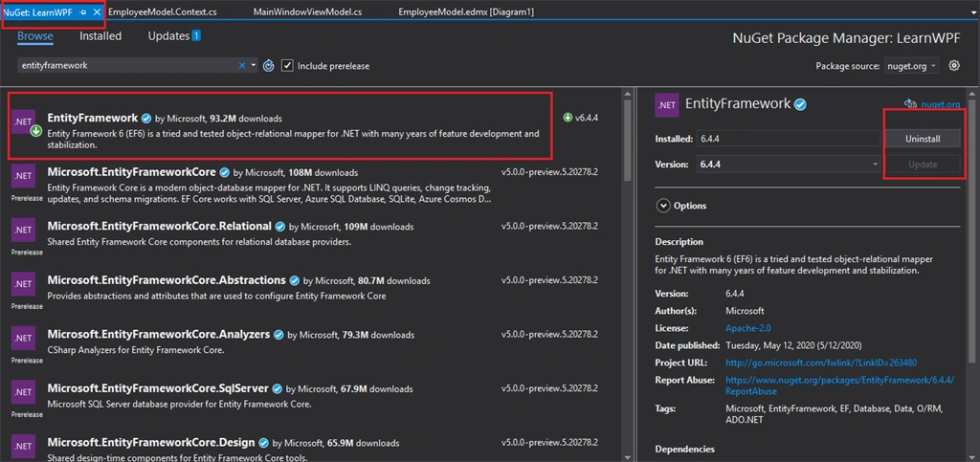Viewport: 980px width, 462px height.
Task: Click verified badge of EntityFramework list entry
Action: 146,118
